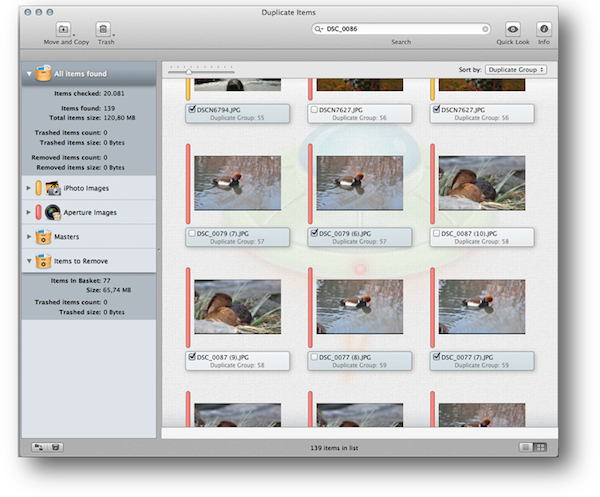The height and width of the screenshot is (497, 600).
Task: Open Quick Look with the eye icon
Action: (x=512, y=30)
